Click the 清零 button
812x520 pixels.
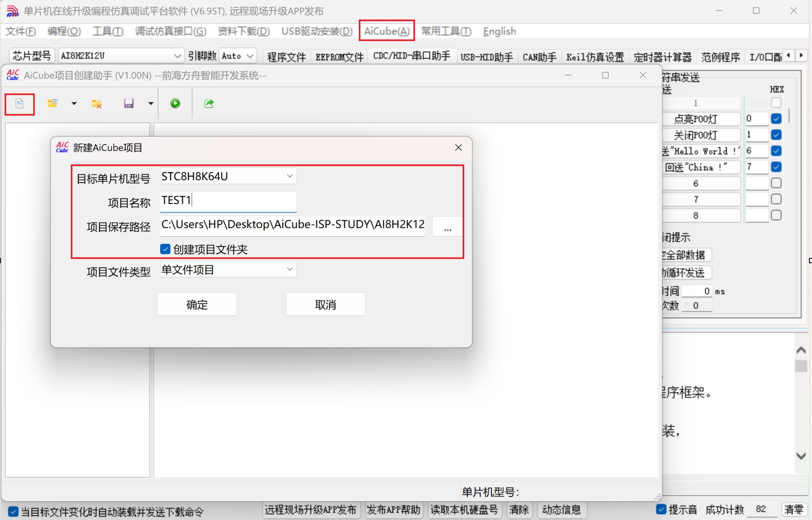[794, 509]
